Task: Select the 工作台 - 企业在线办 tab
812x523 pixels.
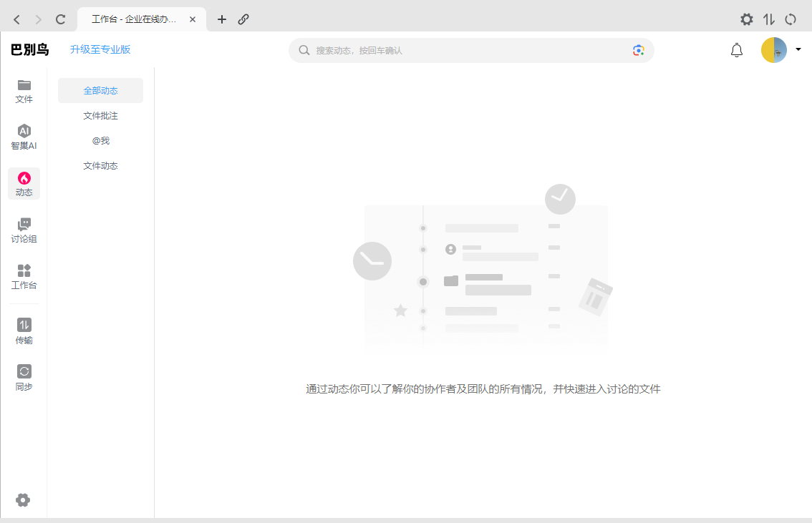Action: [x=141, y=19]
